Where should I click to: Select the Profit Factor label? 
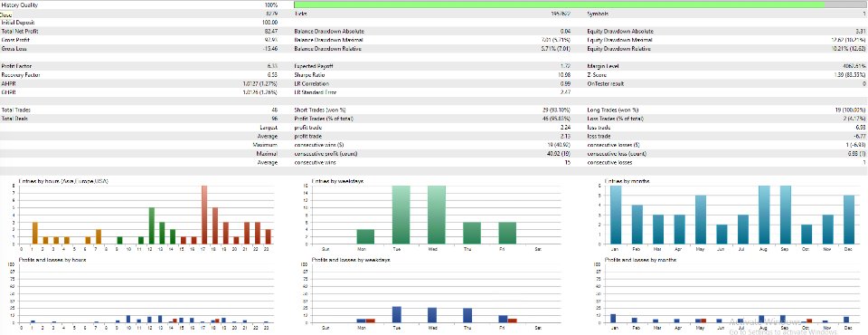coord(15,66)
